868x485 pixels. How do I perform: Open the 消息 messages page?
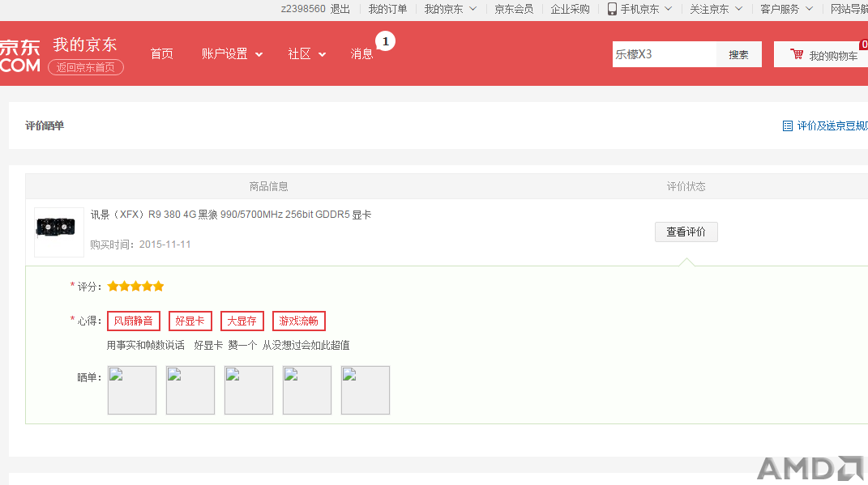(x=361, y=53)
